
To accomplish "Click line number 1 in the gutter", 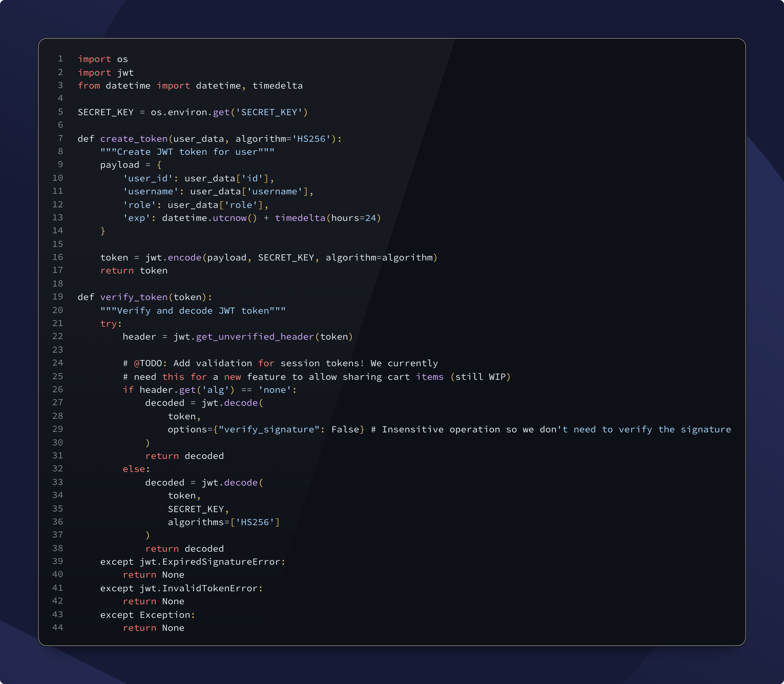I will tap(60, 59).
